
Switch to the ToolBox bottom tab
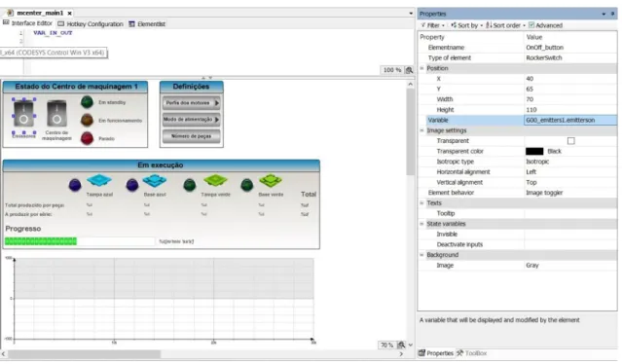tap(472, 353)
